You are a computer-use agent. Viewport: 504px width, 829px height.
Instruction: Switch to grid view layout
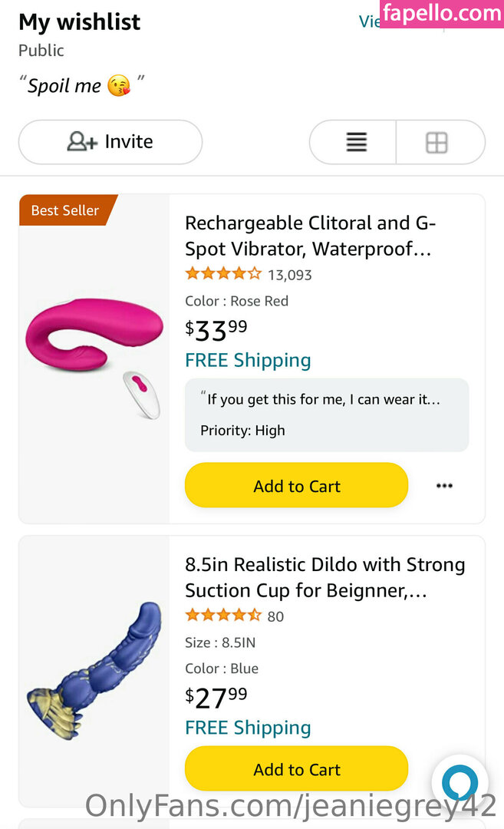(x=437, y=143)
